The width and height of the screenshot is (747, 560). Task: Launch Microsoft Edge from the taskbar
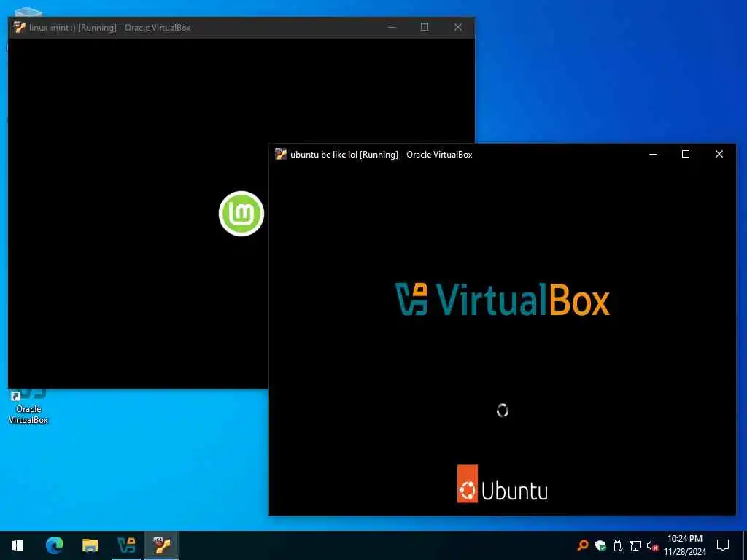coord(55,545)
